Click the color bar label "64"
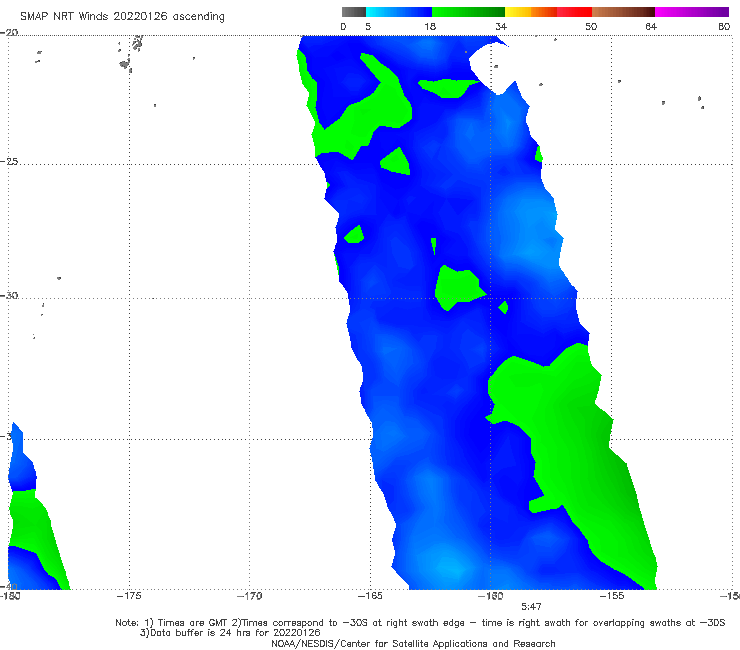Image resolution: width=740 pixels, height=650 pixels. coord(651,26)
